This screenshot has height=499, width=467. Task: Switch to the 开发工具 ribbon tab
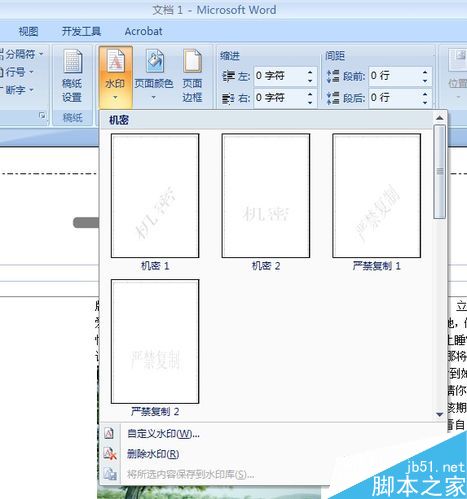81,31
